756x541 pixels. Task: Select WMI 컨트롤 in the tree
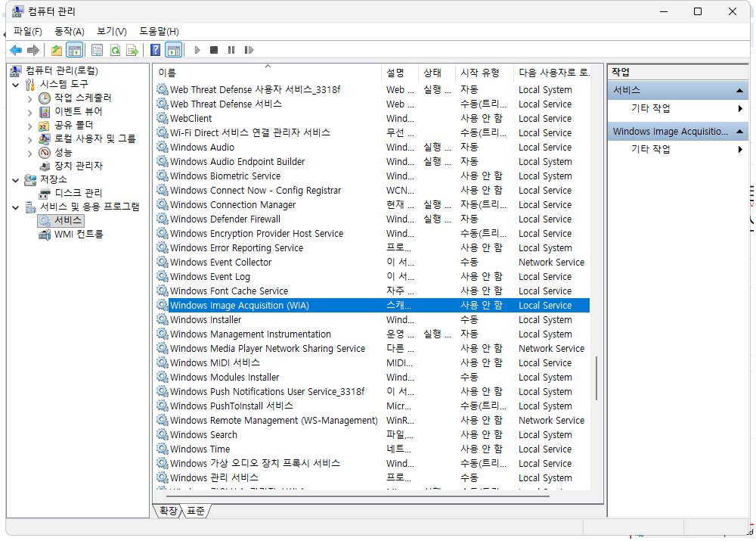[79, 235]
